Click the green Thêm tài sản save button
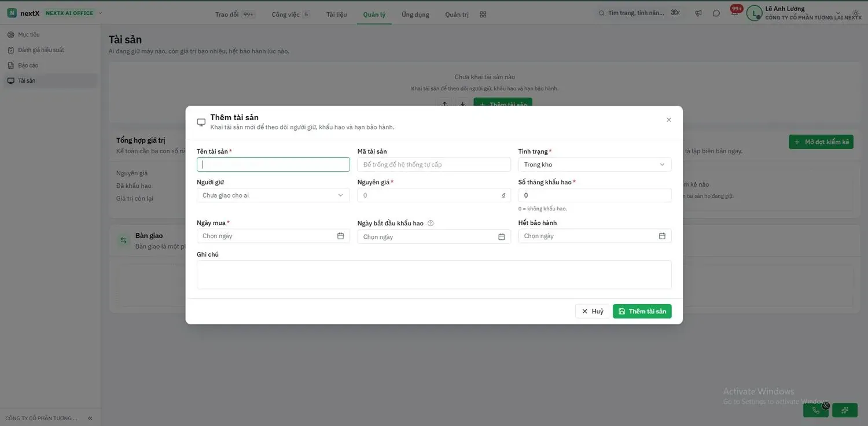The image size is (868, 426). click(x=642, y=312)
